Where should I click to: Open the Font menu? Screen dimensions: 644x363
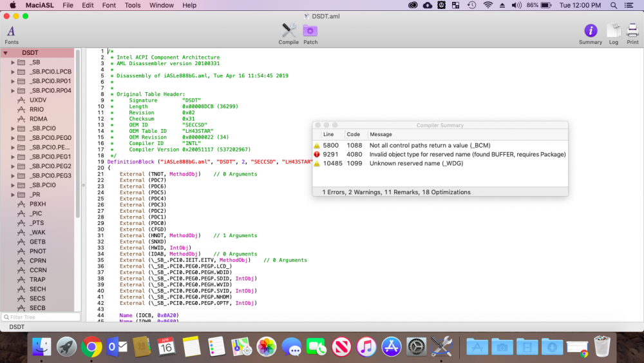[109, 5]
